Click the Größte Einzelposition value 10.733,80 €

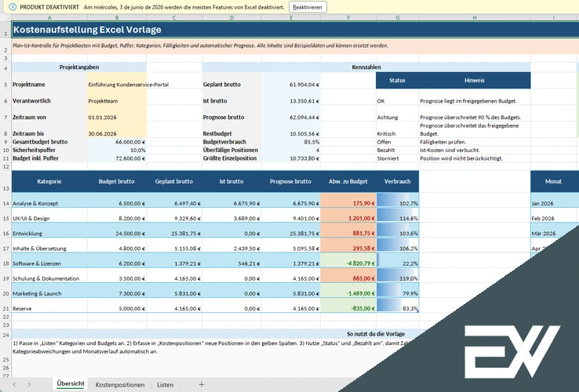pos(291,158)
